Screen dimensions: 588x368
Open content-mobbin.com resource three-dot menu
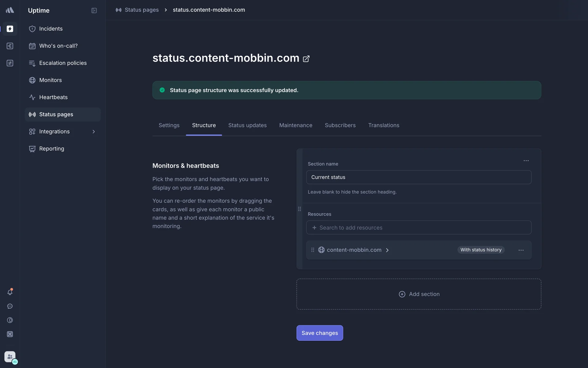(x=521, y=250)
